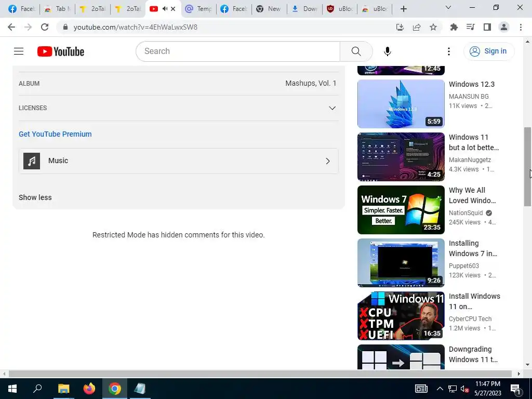View site information lock icon

coord(65,27)
